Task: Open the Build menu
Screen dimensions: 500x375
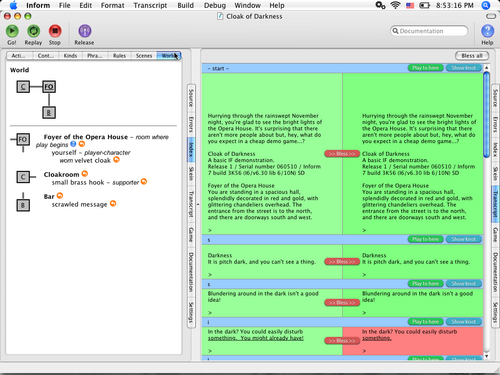Action: (185, 5)
